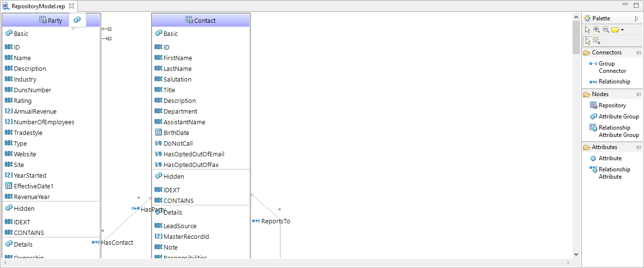Select the Contact table header
The image size is (644, 268).
coord(201,20)
